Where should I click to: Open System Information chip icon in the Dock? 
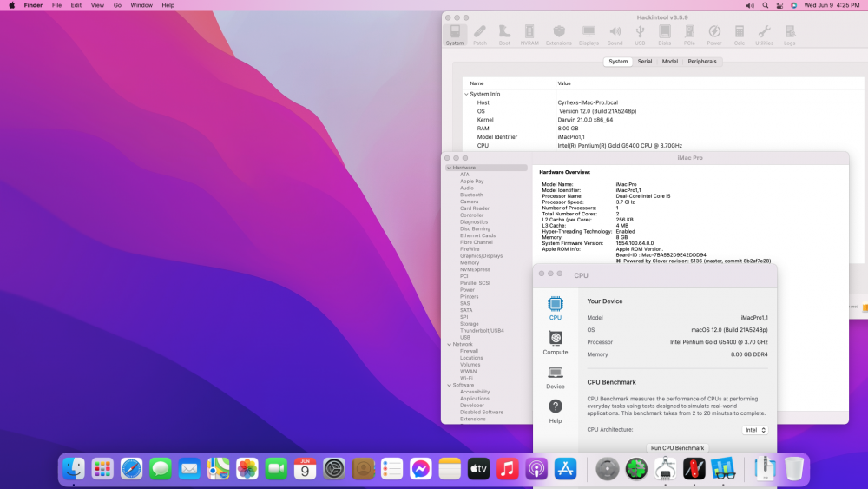(x=666, y=469)
